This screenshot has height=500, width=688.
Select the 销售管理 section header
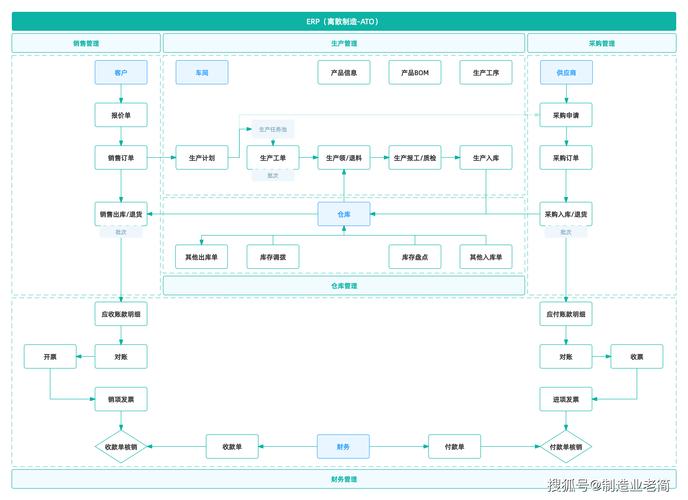[86, 43]
